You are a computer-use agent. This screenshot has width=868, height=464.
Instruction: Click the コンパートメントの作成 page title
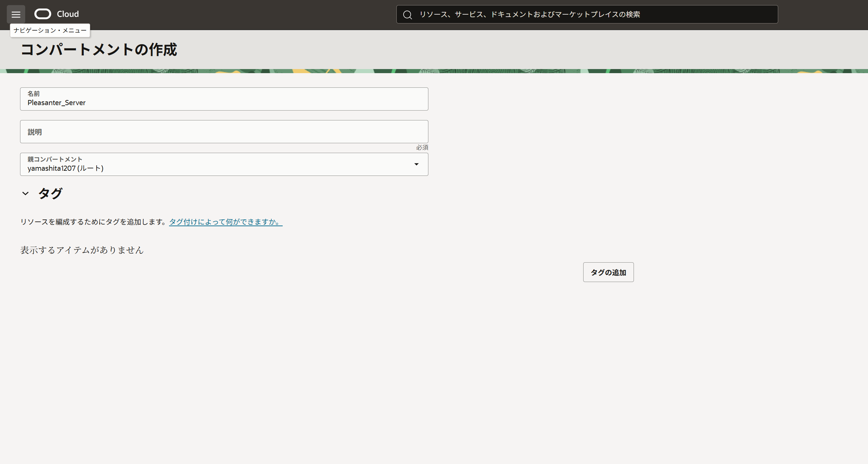pyautogui.click(x=99, y=50)
